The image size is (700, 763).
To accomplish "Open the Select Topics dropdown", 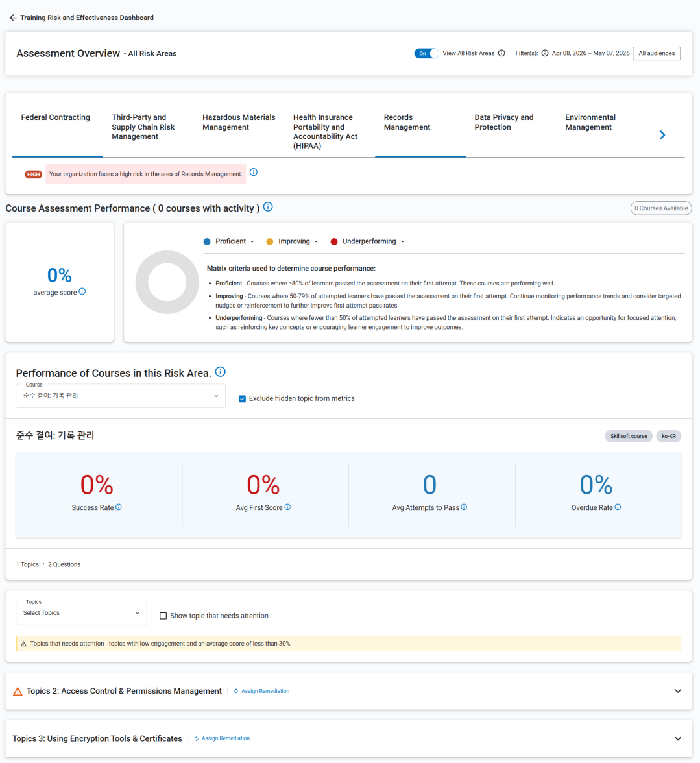I will click(81, 613).
